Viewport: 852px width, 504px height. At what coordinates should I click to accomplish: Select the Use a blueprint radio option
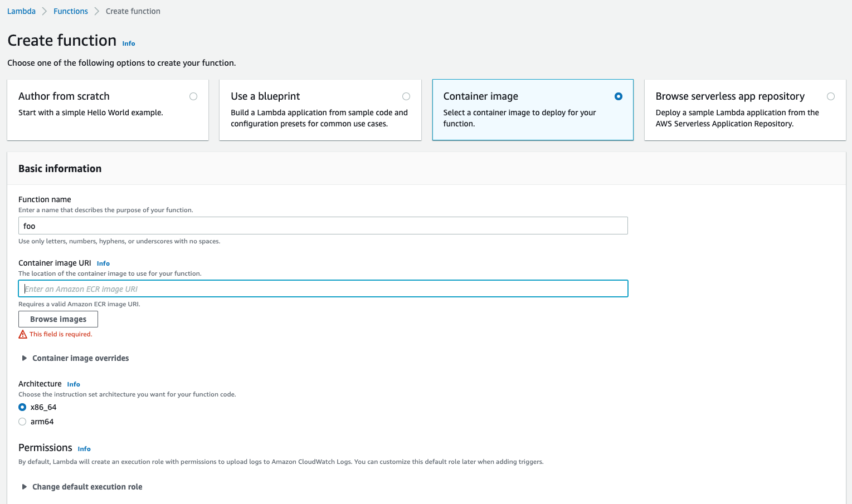pos(406,96)
